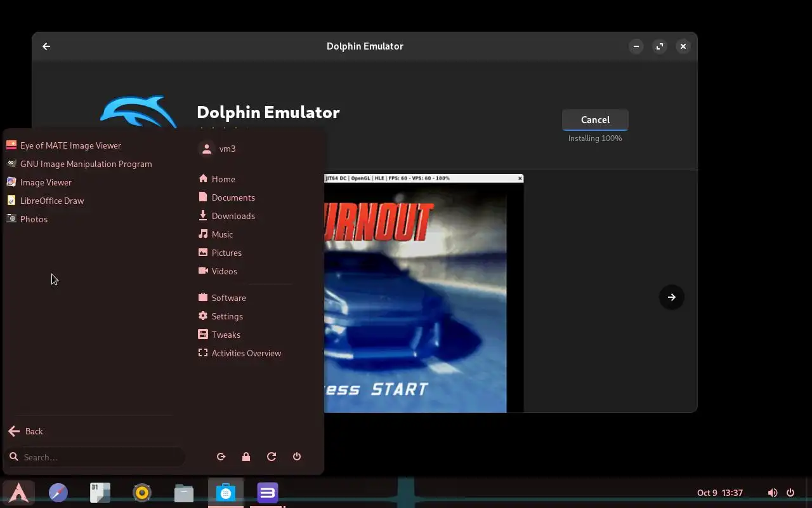This screenshot has height=508, width=812.
Task: Click the lock screen icon
Action: pyautogui.click(x=246, y=457)
